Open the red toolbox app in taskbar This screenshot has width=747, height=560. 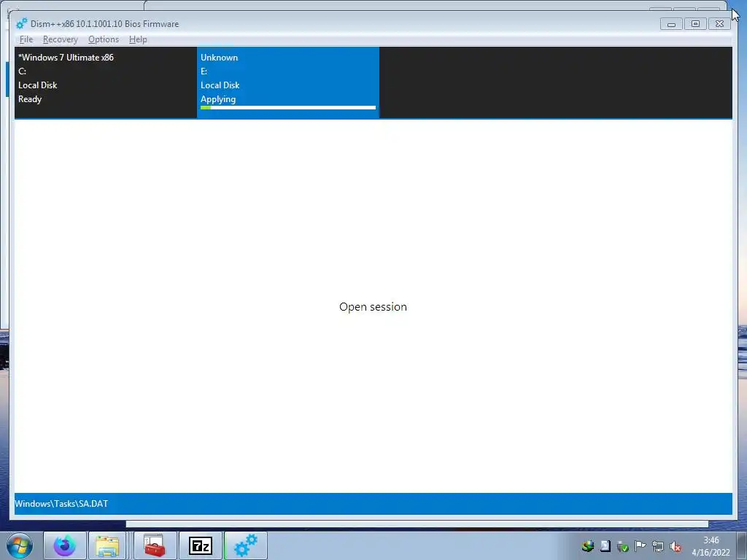tap(155, 545)
